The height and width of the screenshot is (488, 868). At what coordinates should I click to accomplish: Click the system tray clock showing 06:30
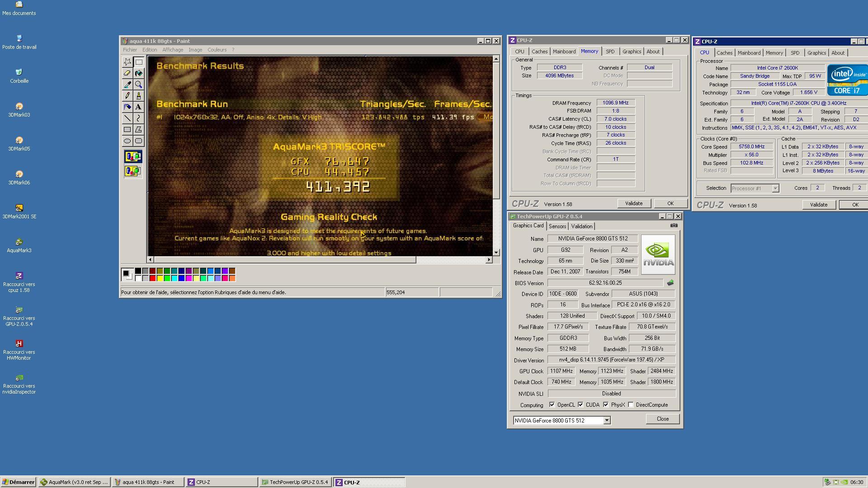856,482
